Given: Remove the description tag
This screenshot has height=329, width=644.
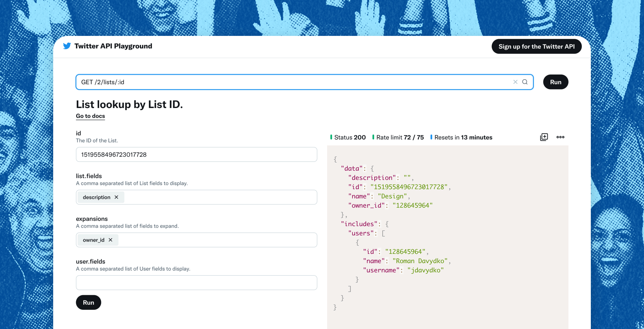Looking at the screenshot, I should [x=116, y=197].
